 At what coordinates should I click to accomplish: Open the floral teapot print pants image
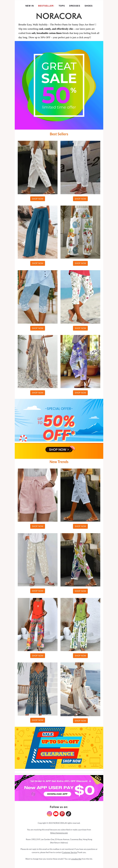80,232
